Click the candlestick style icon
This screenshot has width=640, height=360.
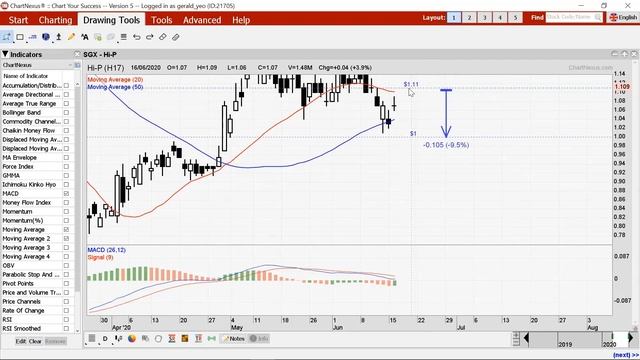[118, 338]
